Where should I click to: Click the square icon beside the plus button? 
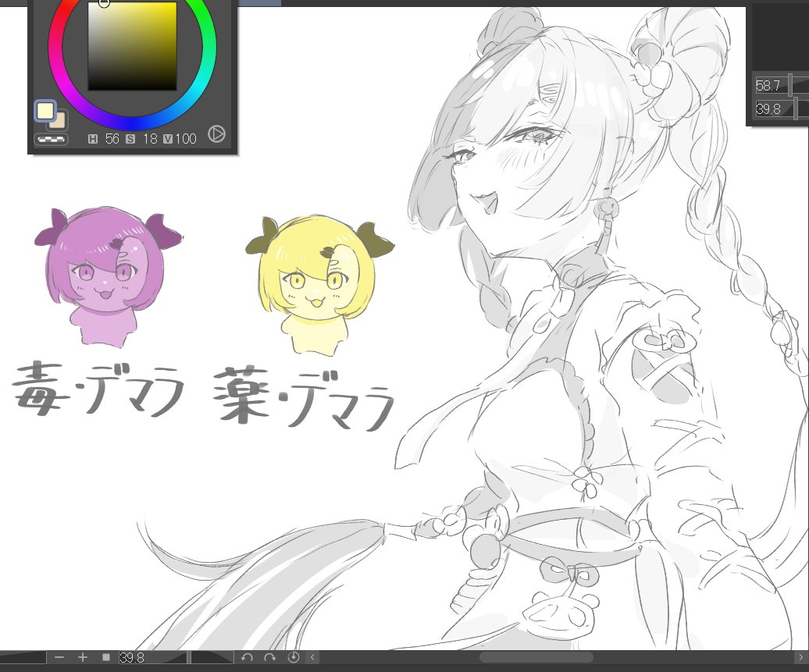coord(106,657)
